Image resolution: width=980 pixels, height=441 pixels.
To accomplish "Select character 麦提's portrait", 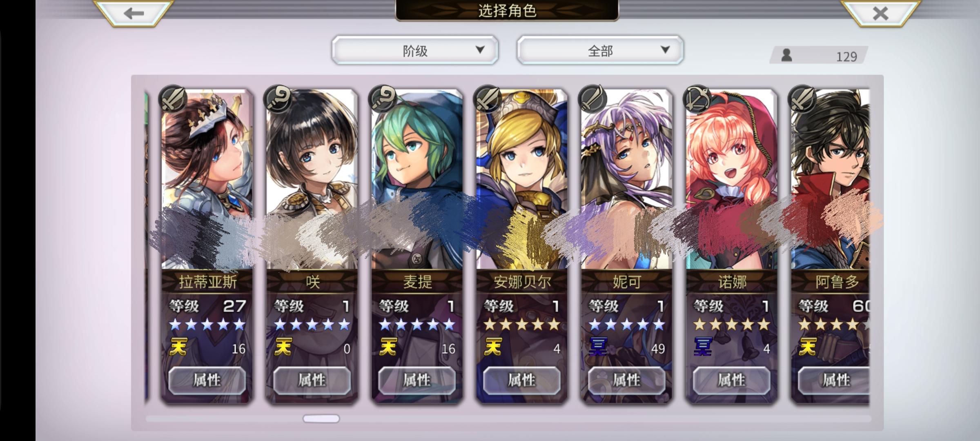I will 417,180.
